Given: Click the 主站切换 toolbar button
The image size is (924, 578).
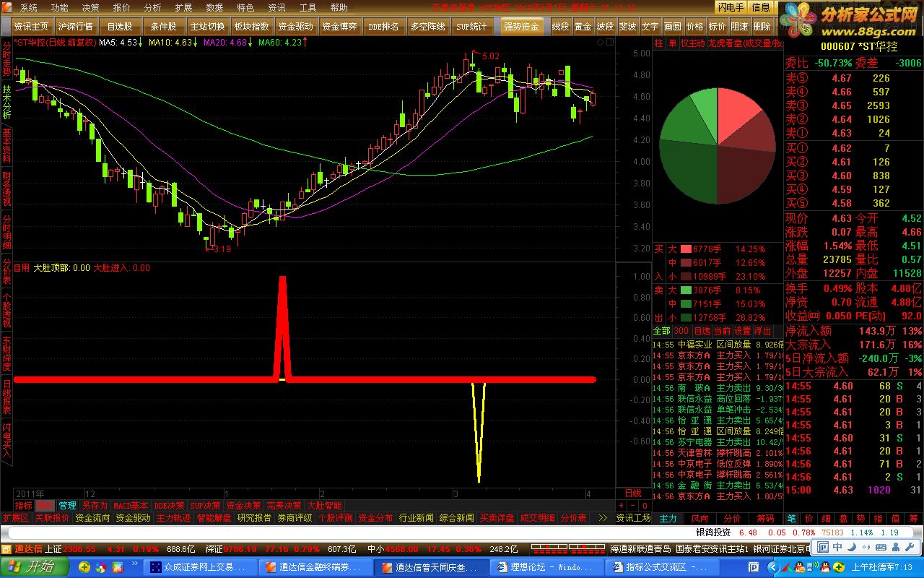Looking at the screenshot, I should [208, 27].
